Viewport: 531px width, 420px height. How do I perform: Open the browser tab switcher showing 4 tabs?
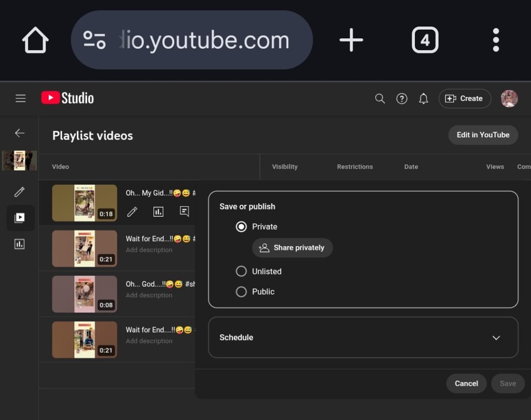425,39
